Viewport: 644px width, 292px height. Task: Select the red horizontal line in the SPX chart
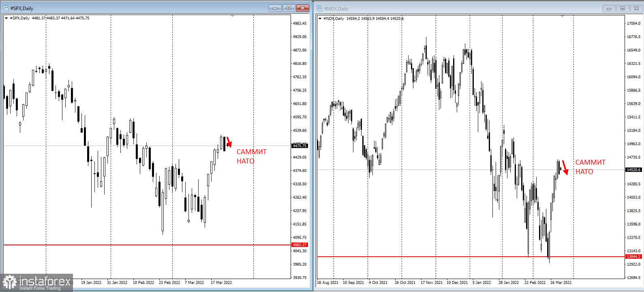pos(147,245)
